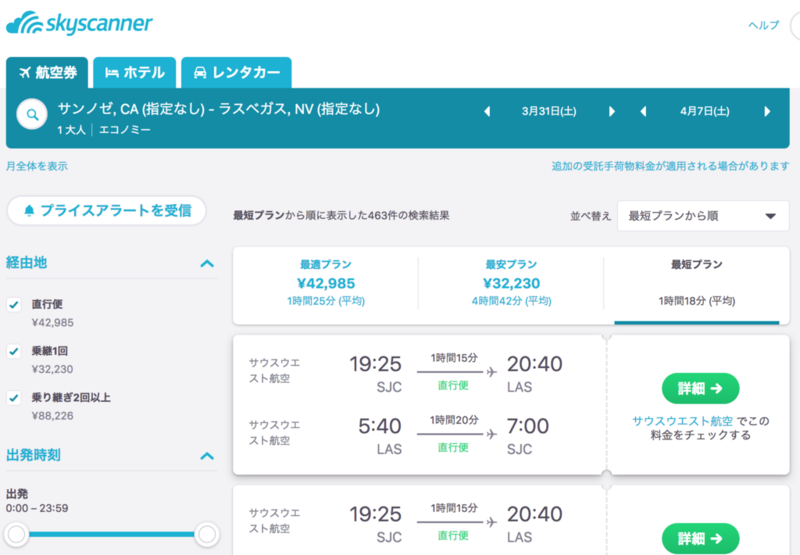
Task: Open the ヘルプ link
Action: click(763, 25)
